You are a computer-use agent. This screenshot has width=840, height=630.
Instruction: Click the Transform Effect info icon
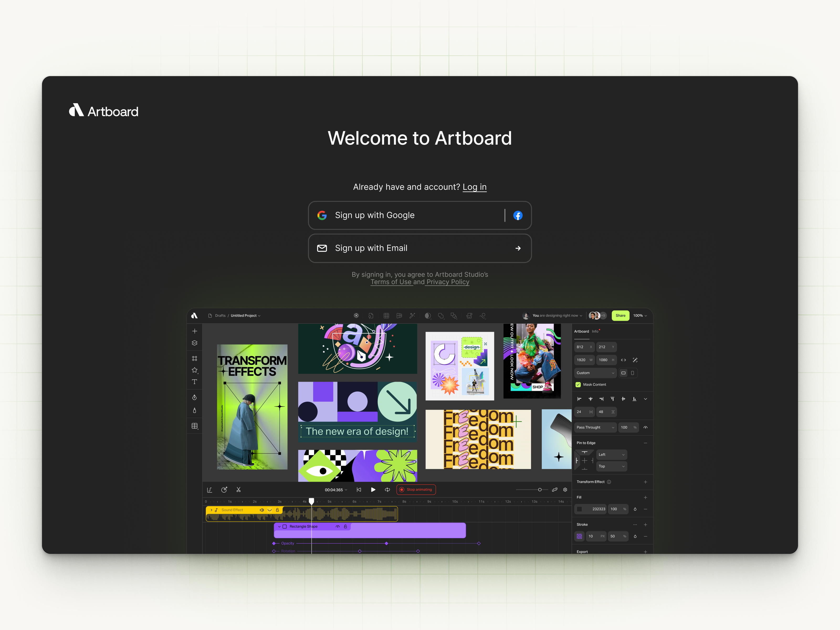coord(609,482)
